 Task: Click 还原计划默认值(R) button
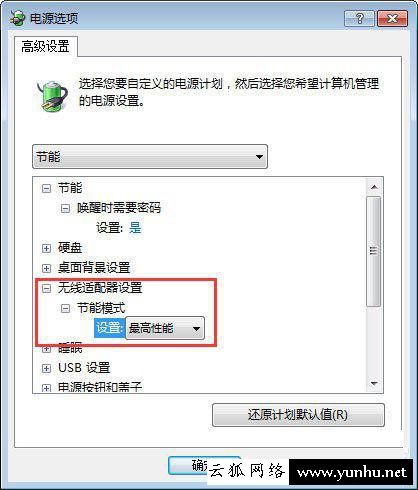coord(298,415)
